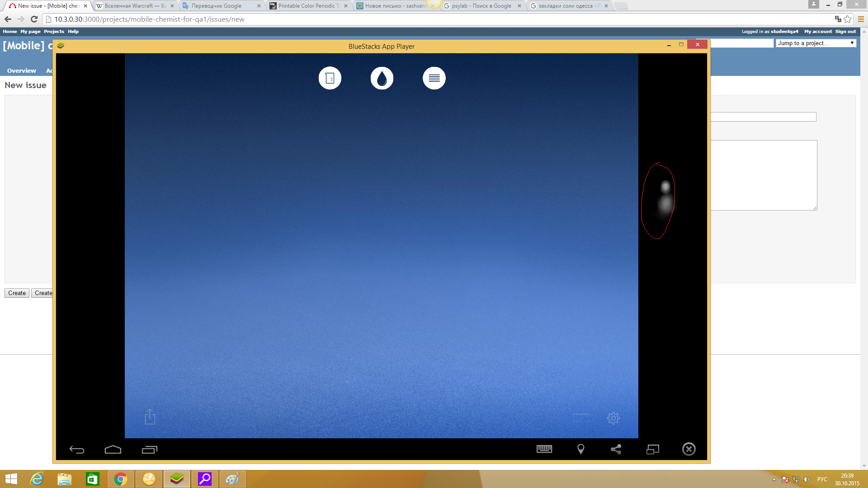Viewport: 868px width, 488px height.
Task: Click the BlueStacks share icon
Action: click(x=616, y=449)
